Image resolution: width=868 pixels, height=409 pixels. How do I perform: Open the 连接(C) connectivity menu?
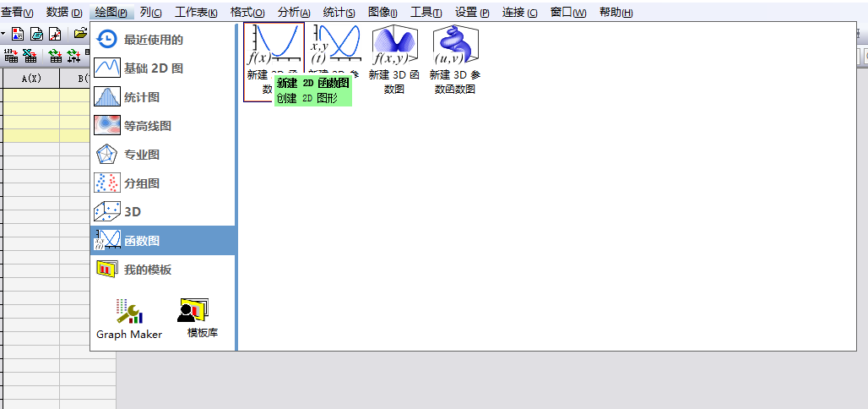tap(520, 12)
